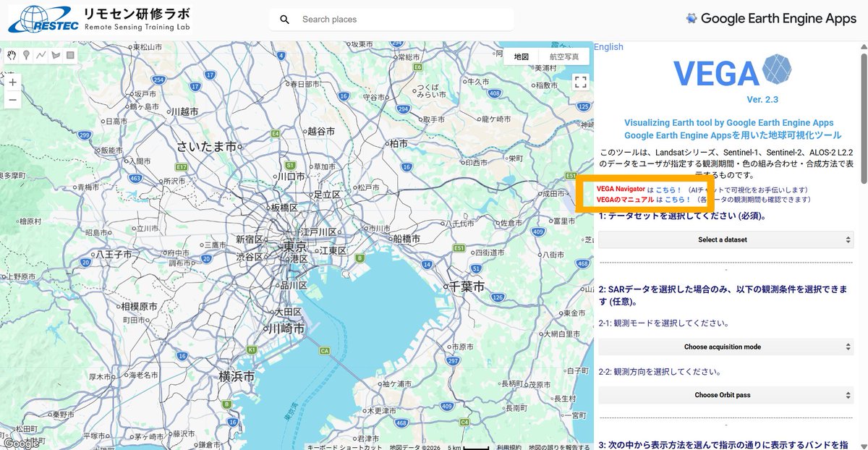Select the rectangle drawing tool
The image size is (868, 450).
coord(70,55)
